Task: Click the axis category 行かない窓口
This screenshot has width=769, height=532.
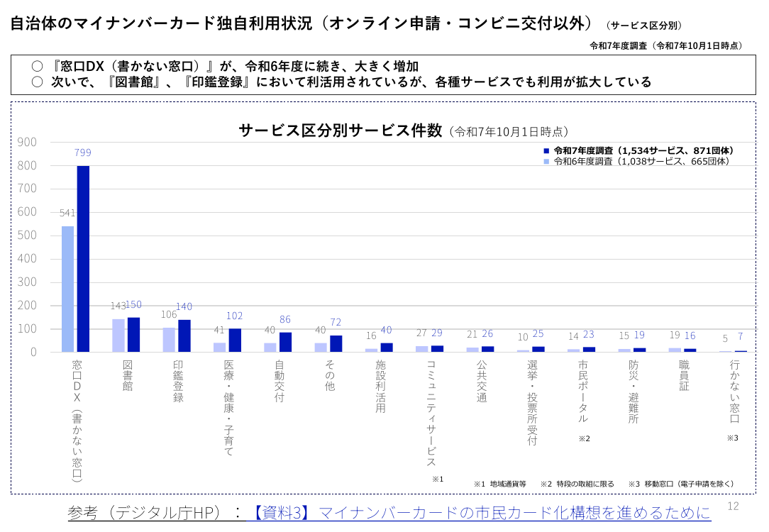Action: point(734,392)
